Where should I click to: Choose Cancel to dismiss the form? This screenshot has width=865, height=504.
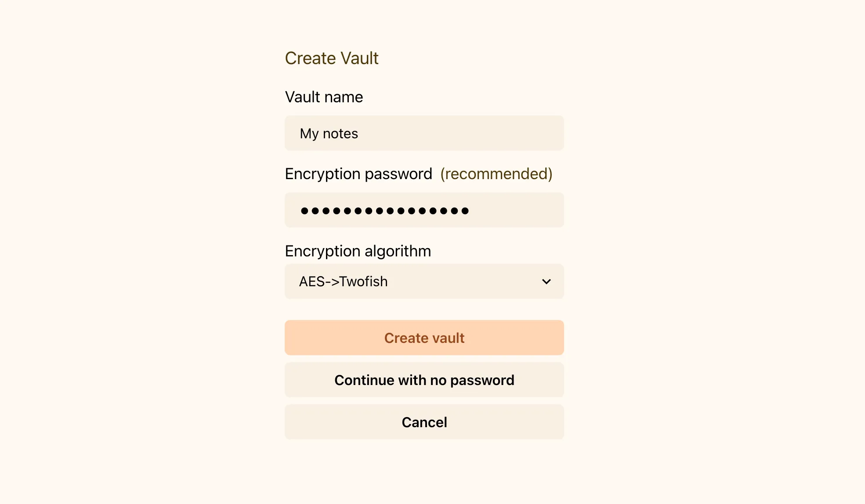pyautogui.click(x=424, y=422)
